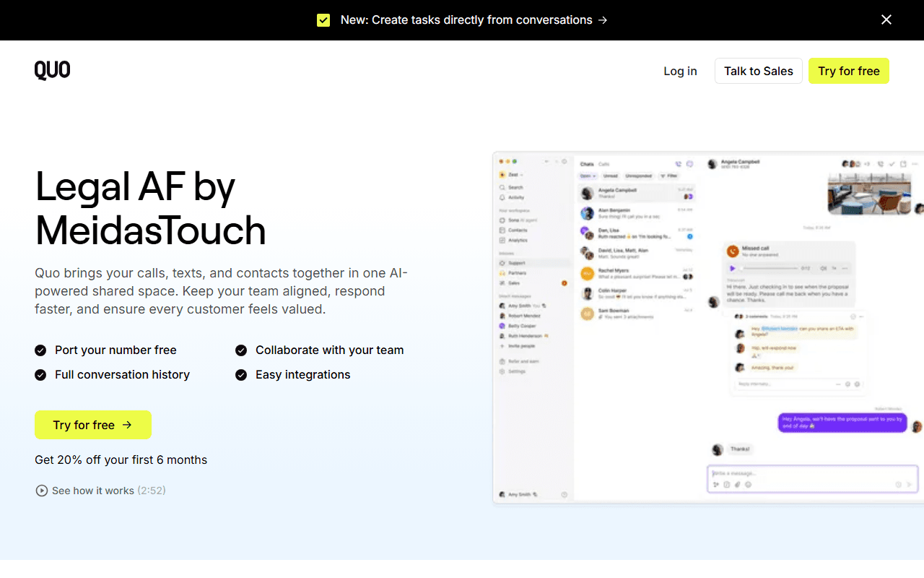Open the Alan Benjamin chat row

(x=636, y=213)
